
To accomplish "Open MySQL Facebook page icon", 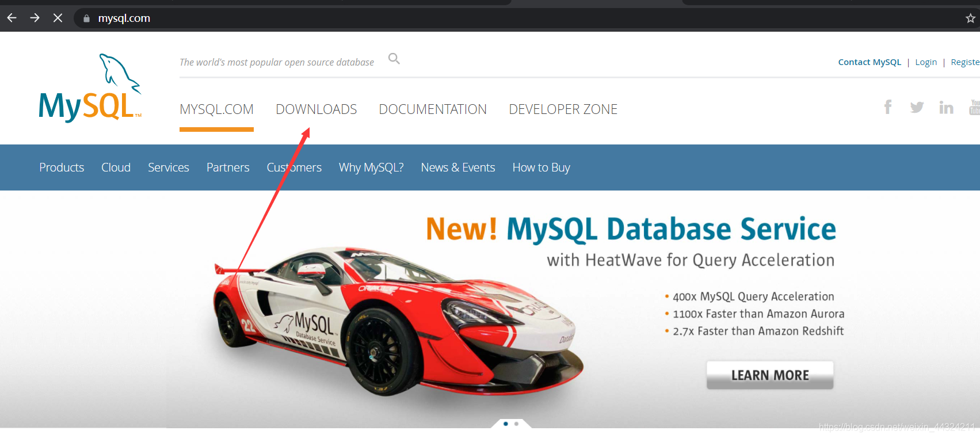I will (x=888, y=107).
